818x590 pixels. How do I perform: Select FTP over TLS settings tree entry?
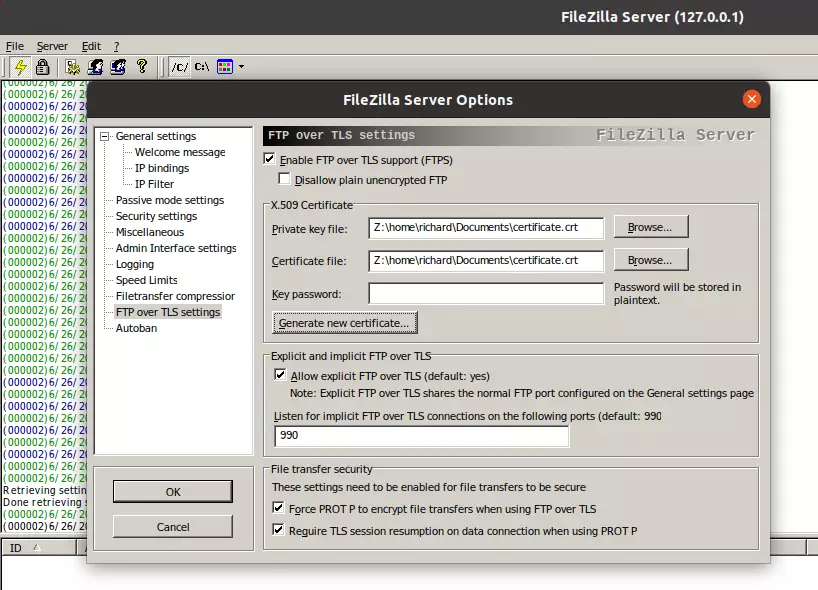[x=168, y=312]
